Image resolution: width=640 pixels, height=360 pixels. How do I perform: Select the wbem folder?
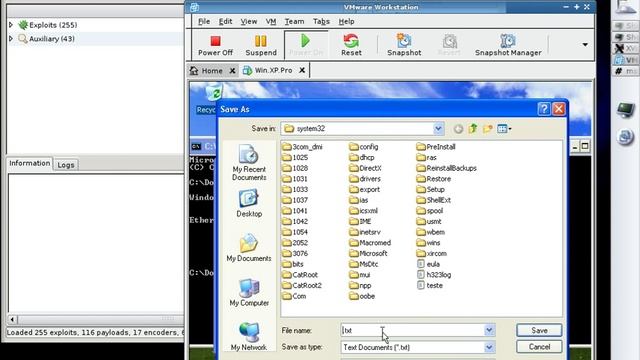(x=431, y=232)
